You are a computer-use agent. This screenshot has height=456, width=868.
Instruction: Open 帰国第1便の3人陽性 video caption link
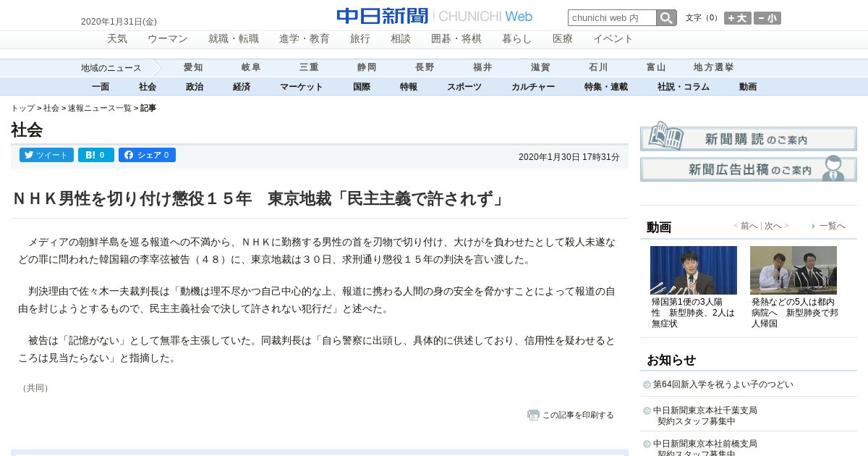pyautogui.click(x=693, y=313)
